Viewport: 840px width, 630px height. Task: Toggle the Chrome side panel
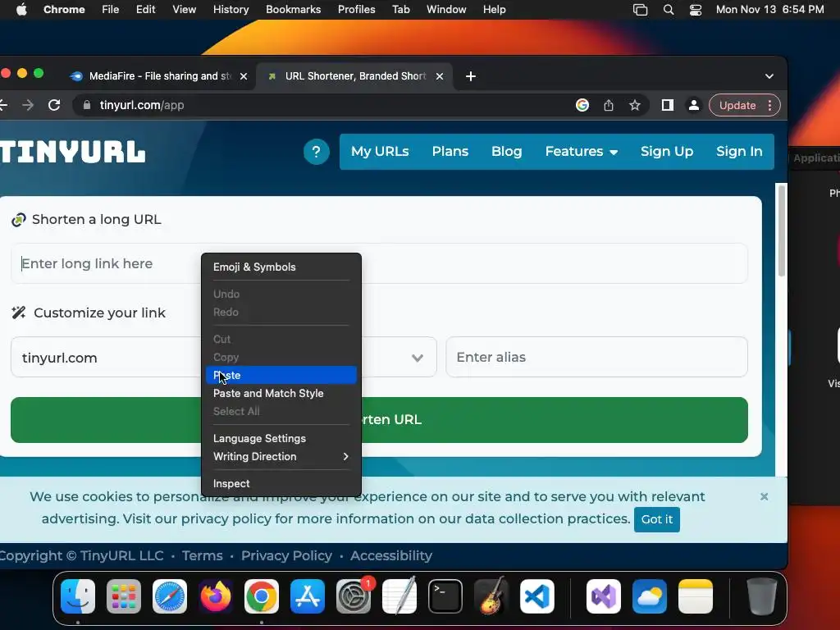click(668, 105)
